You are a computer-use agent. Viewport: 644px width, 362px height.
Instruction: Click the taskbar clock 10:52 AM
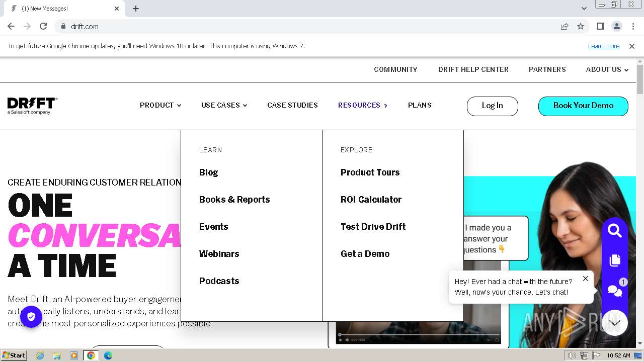618,355
